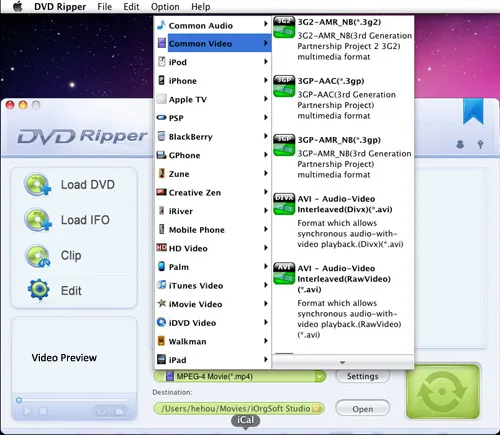This screenshot has width=500, height=435.
Task: Click the Load IFO disc icon
Action: 38,220
